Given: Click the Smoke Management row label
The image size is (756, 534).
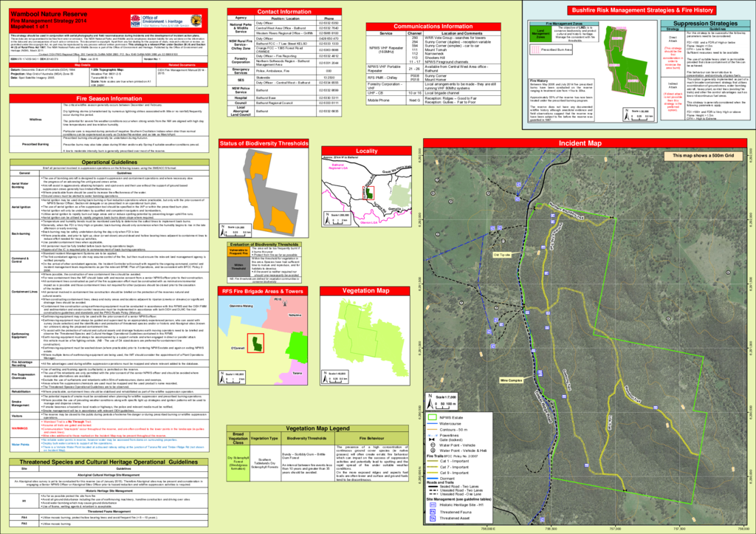Looking at the screenshot, I should (x=20, y=403).
